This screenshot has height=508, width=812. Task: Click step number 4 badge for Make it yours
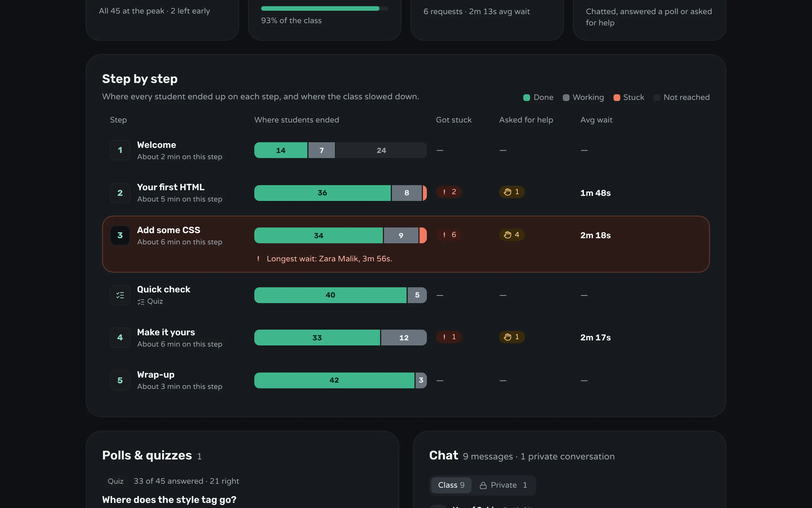[x=120, y=338]
